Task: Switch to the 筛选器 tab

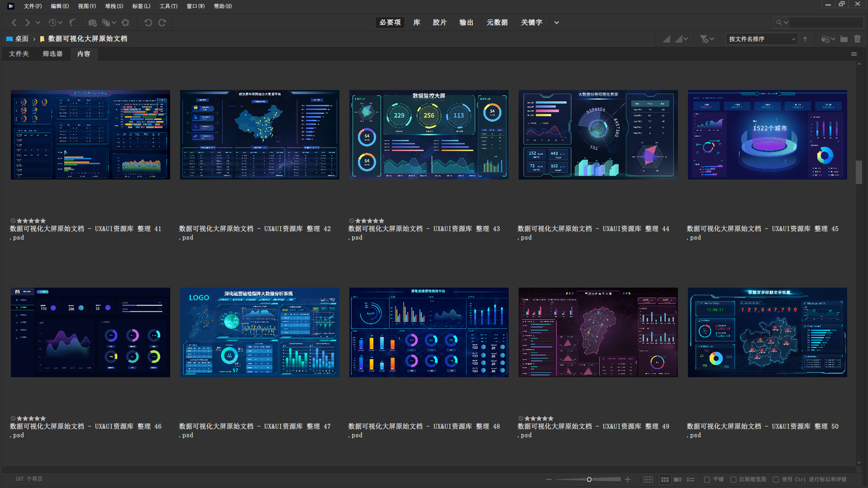Action: pyautogui.click(x=52, y=54)
